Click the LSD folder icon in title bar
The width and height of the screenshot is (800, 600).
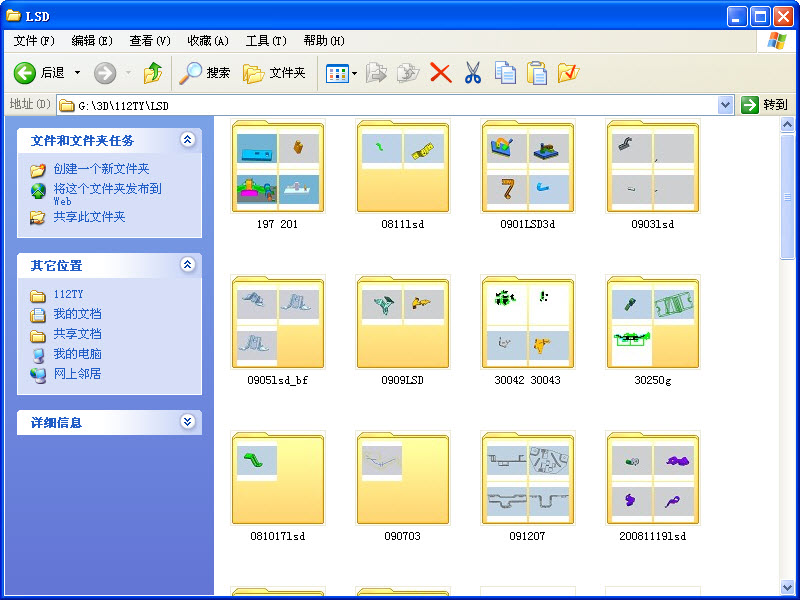pyautogui.click(x=13, y=16)
